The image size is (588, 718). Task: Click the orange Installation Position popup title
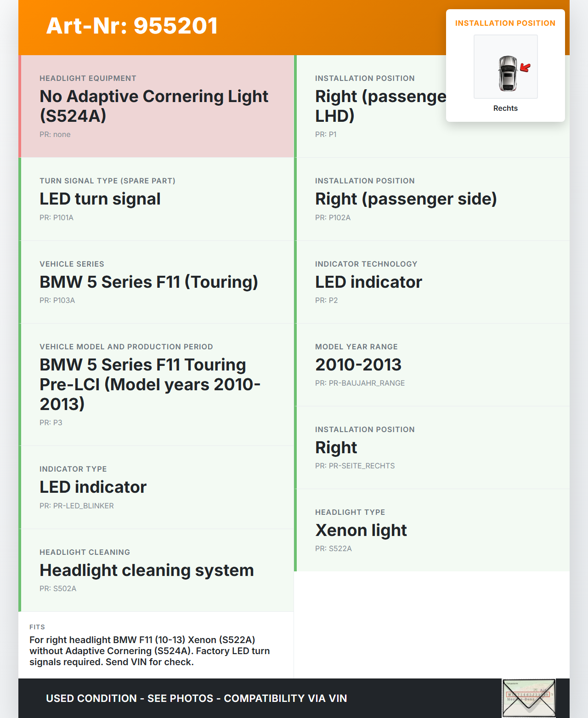coord(505,23)
